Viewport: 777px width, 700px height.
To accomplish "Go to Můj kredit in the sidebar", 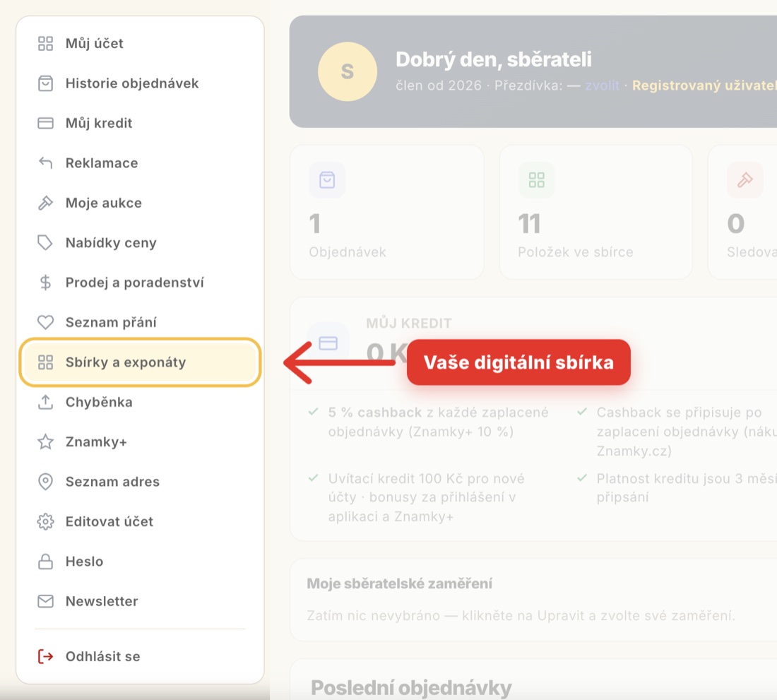I will (140, 123).
